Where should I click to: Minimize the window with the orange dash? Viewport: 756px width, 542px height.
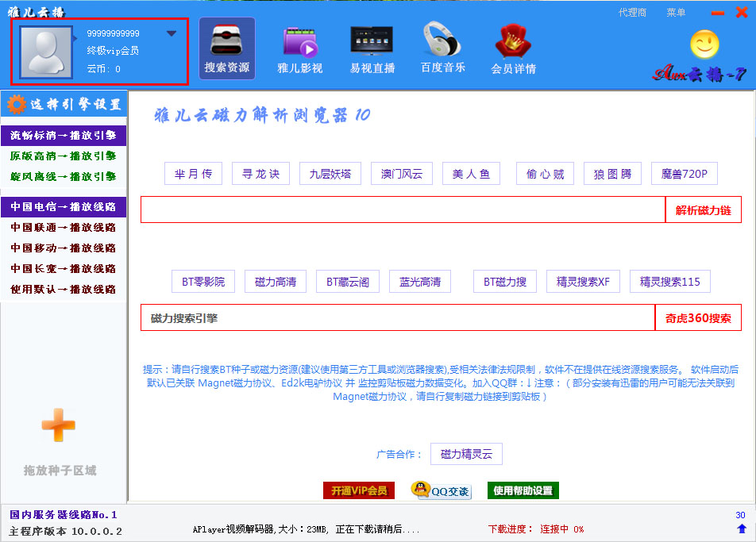pos(717,13)
